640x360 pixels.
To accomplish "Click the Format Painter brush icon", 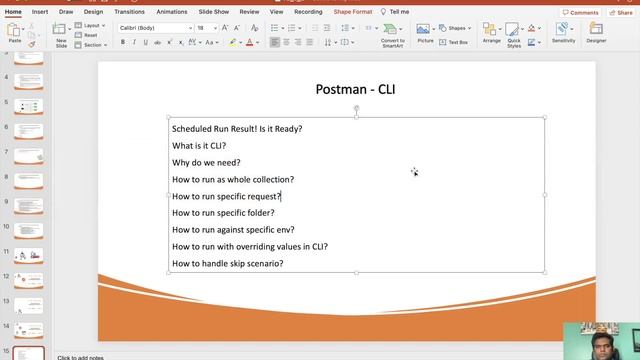I will (32, 44).
